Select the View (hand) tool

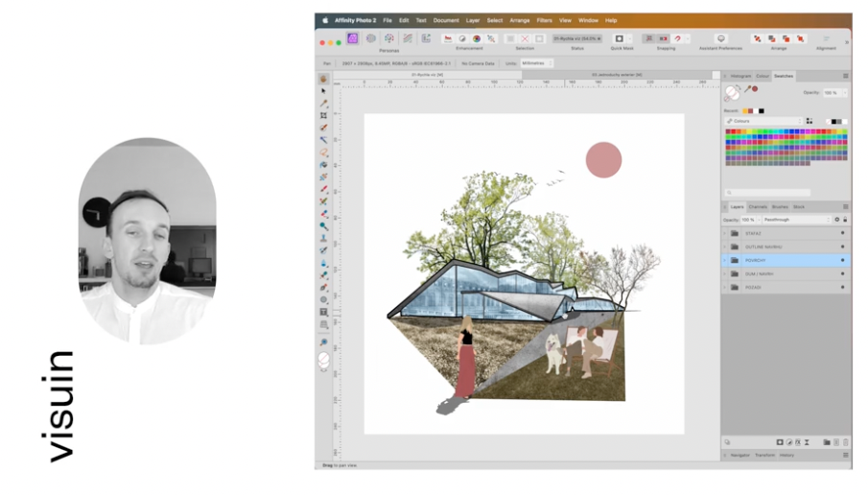point(324,79)
